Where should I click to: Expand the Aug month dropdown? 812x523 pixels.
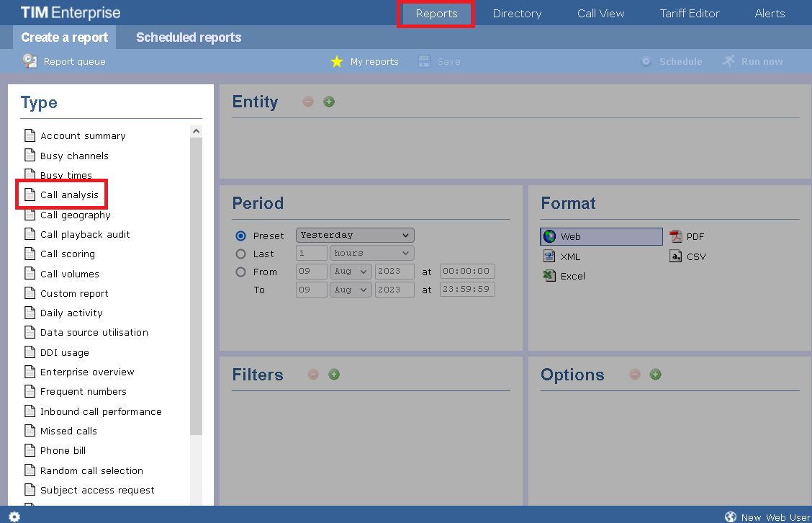(x=351, y=272)
